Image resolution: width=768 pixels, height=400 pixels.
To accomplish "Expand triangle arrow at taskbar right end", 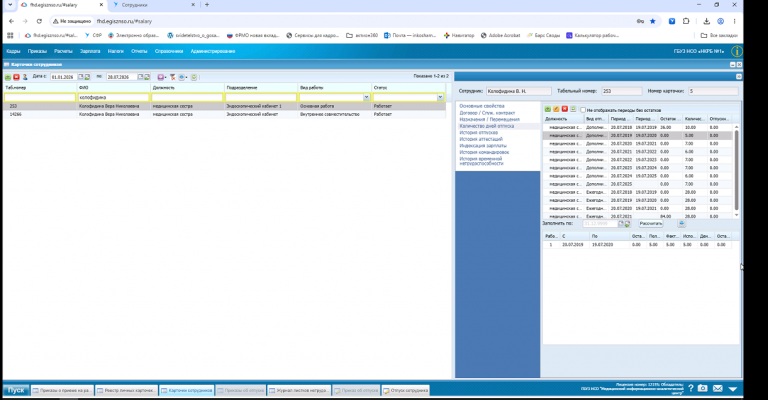I will coord(733,389).
